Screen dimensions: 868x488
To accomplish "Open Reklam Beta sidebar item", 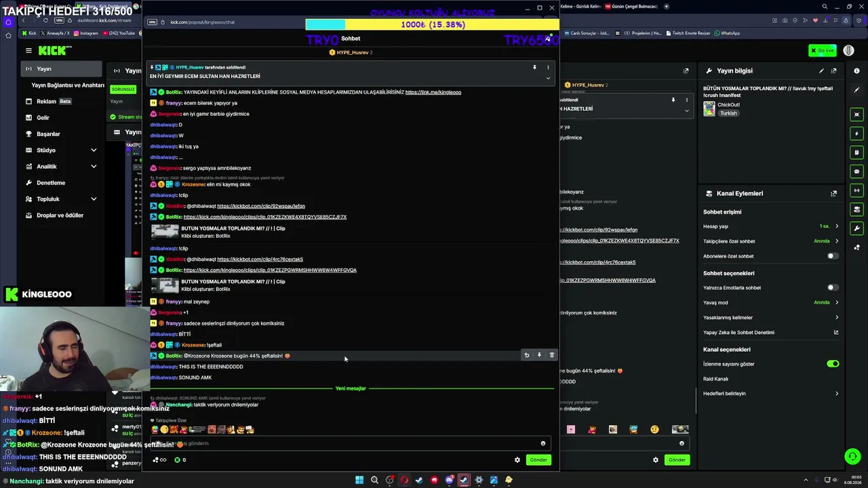I will 62,101.
